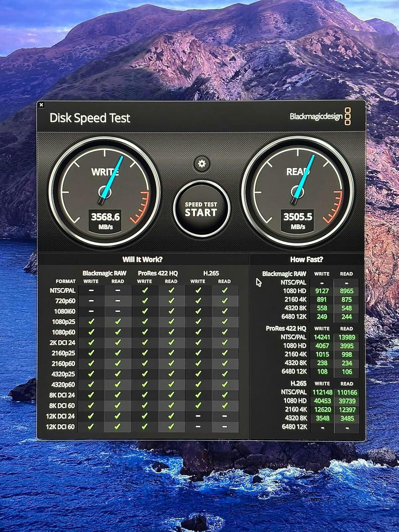
Task: Click NTSC/PAL ProRes 422 HQ write checkmark
Action: point(145,290)
